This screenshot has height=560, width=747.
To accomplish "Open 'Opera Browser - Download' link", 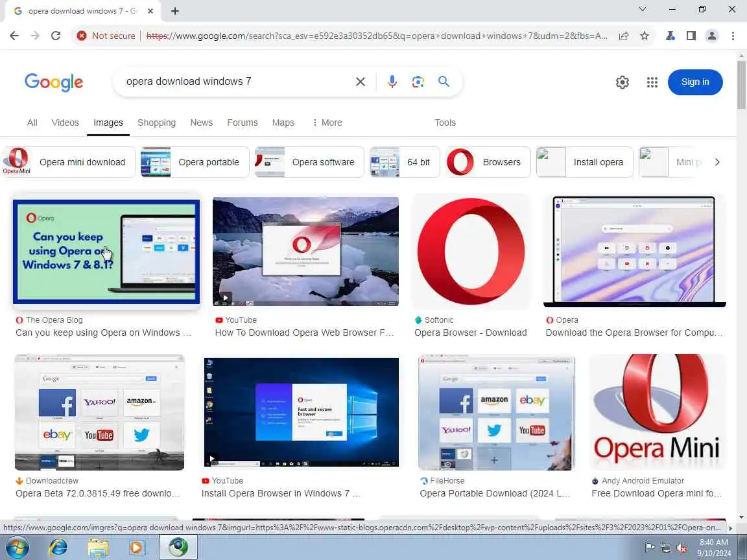I will point(471,332).
